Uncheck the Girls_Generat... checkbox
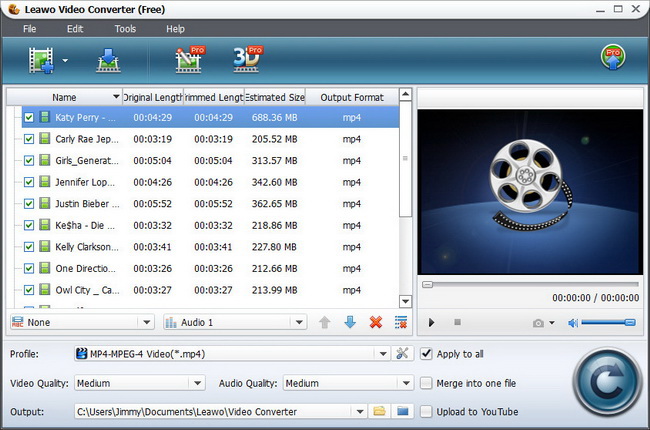Screen dimensions: 650x430 tap(29, 160)
